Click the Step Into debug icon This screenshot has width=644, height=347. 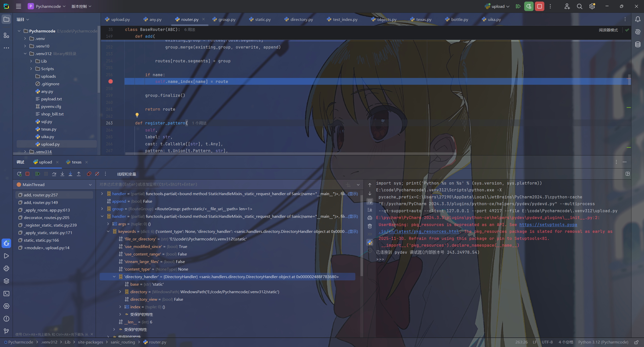[x=62, y=174]
